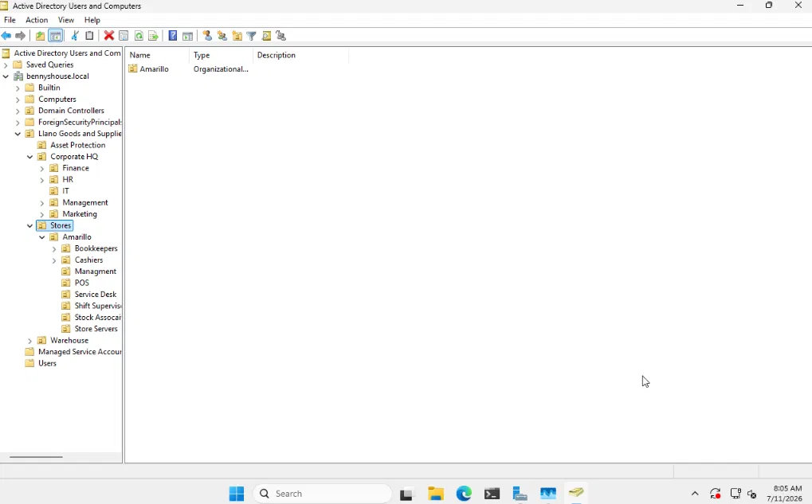812x504 pixels.
Task: Open the Terminal taskbar icon
Action: click(492, 493)
